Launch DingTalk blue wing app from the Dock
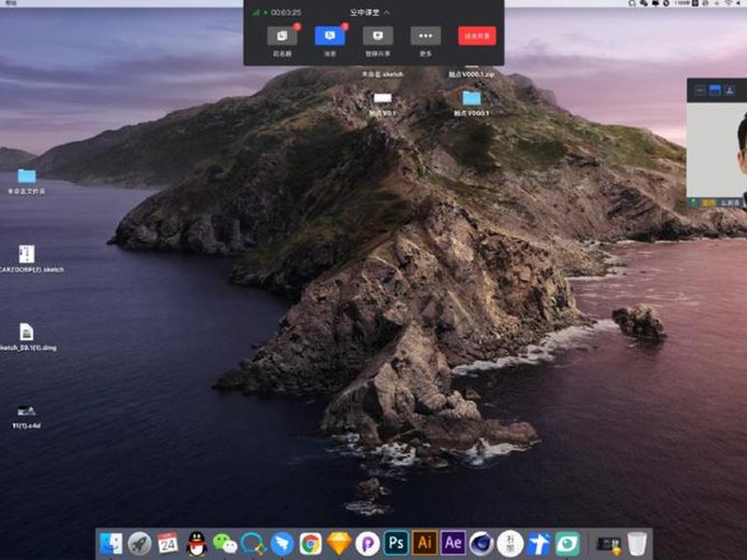 [x=282, y=544]
